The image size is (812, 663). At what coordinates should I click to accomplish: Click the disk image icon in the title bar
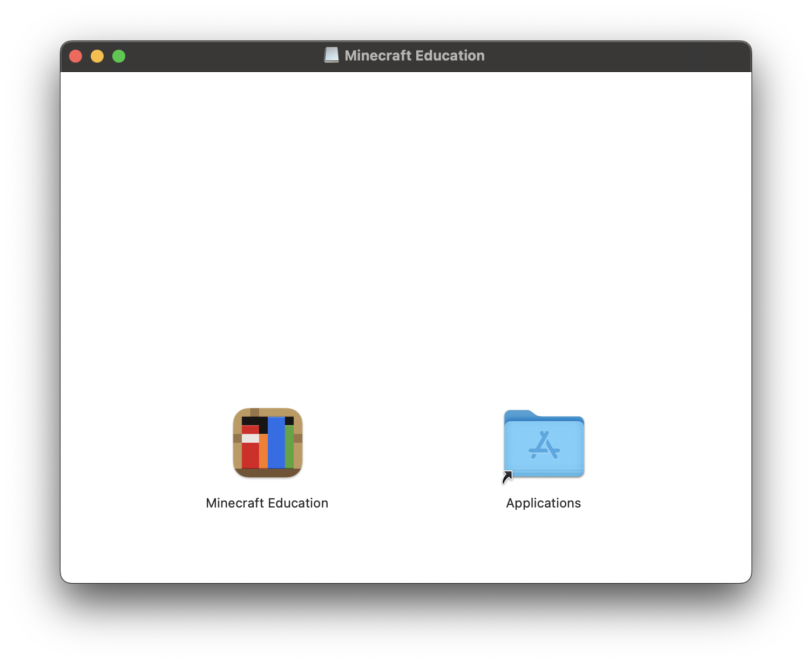coord(331,55)
